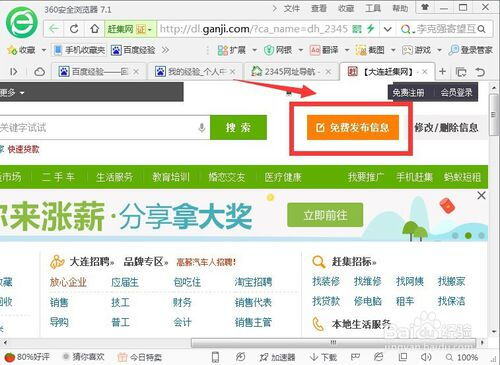Open 手机收藏夹 mobile favorites
This screenshot has width=500, height=365.
coord(80,50)
